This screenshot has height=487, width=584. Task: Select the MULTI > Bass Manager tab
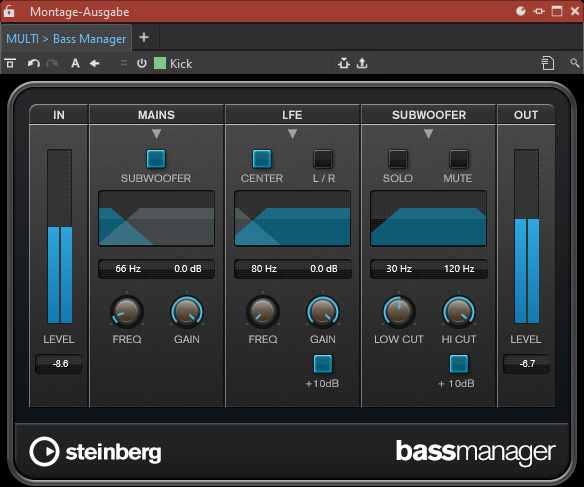pyautogui.click(x=66, y=39)
